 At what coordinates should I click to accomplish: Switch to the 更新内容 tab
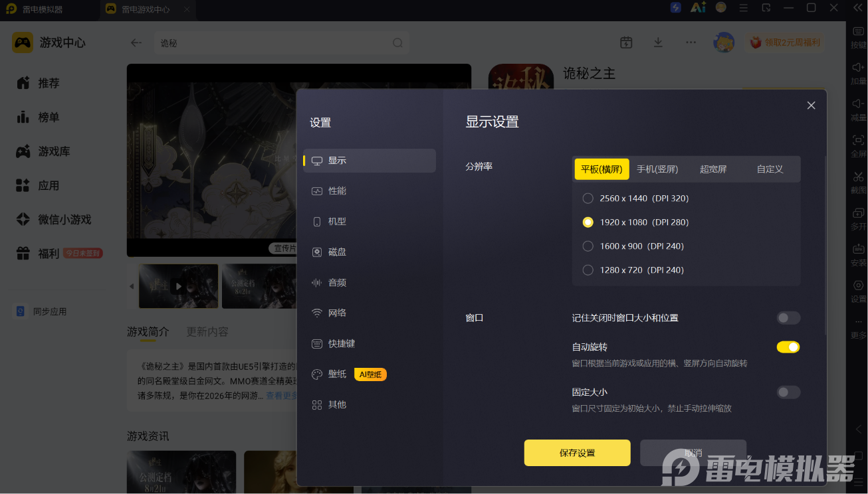207,331
